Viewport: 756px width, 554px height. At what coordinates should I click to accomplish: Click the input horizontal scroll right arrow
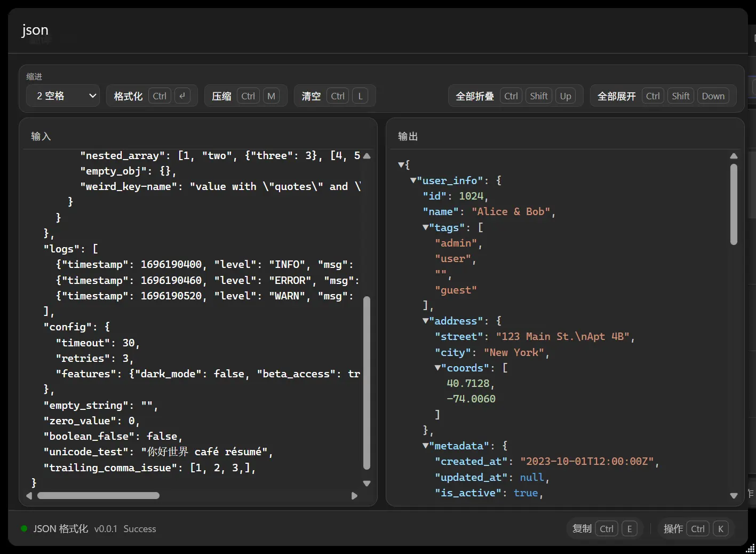click(354, 496)
